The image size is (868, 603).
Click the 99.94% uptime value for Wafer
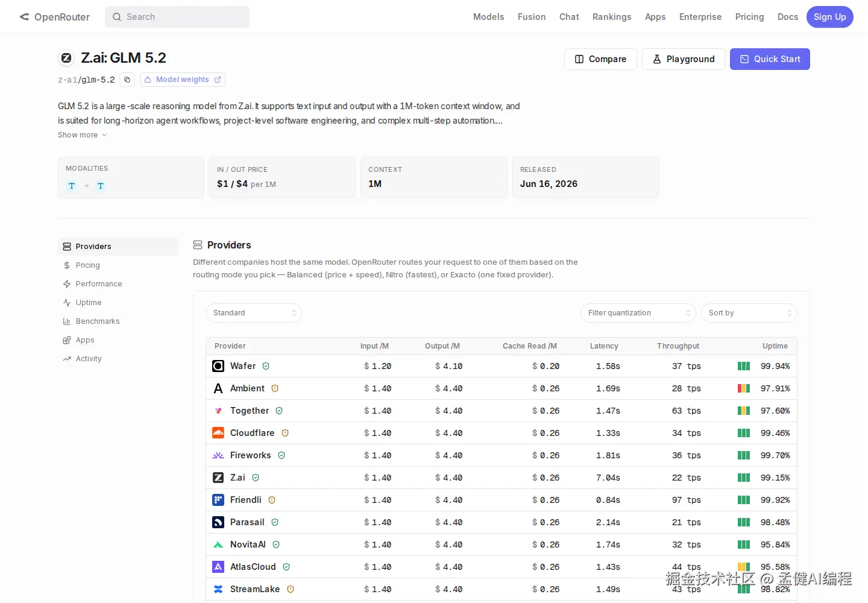click(775, 366)
